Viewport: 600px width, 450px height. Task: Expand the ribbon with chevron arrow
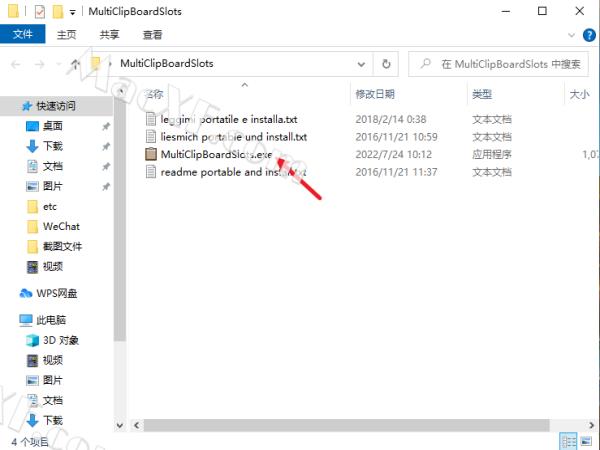point(571,35)
